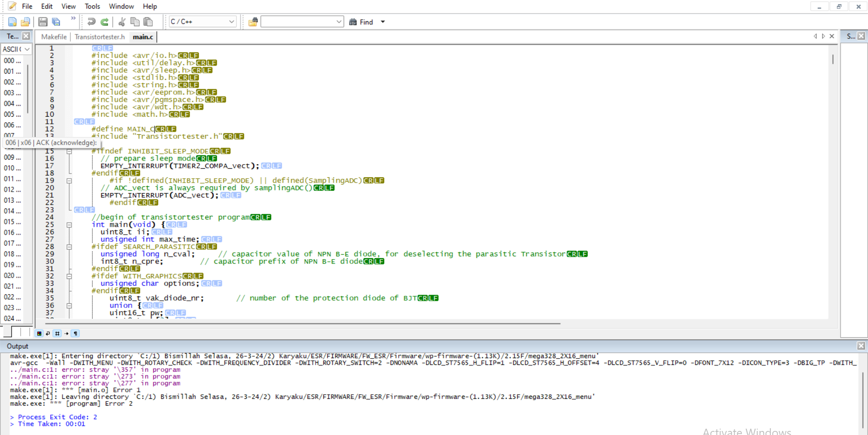Viewport: 868px width, 435px height.
Task: Close the Output panel
Action: 861,346
